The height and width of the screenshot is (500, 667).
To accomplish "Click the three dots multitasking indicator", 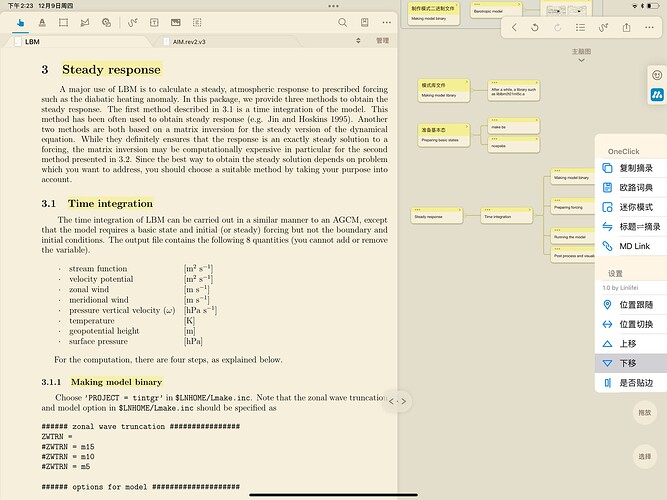I will click(x=334, y=6).
